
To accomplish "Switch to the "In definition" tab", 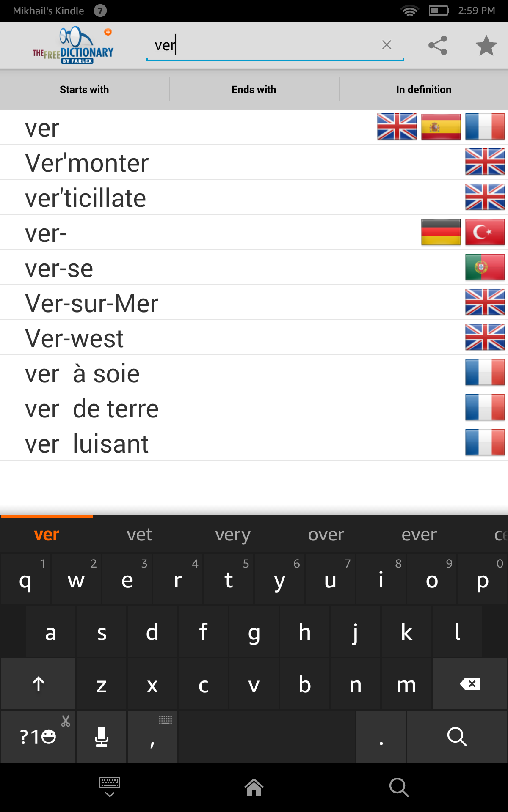I will [423, 89].
